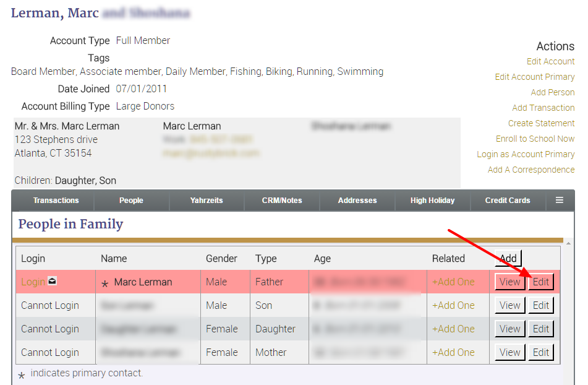Open the Yahrzeits tab

207,200
